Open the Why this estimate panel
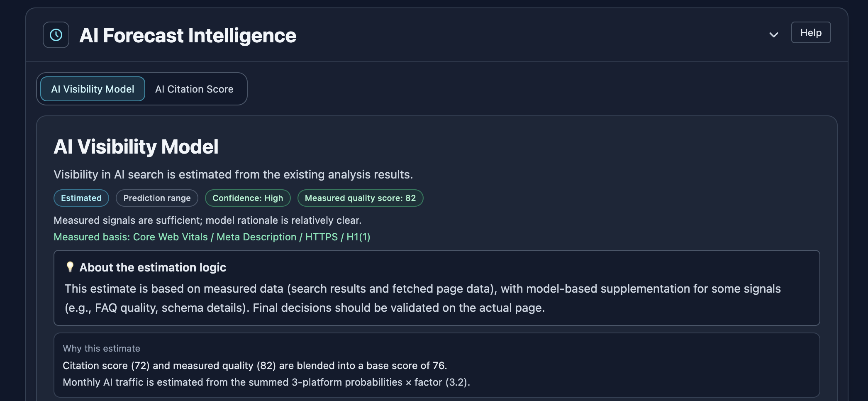868x401 pixels. 101,348
